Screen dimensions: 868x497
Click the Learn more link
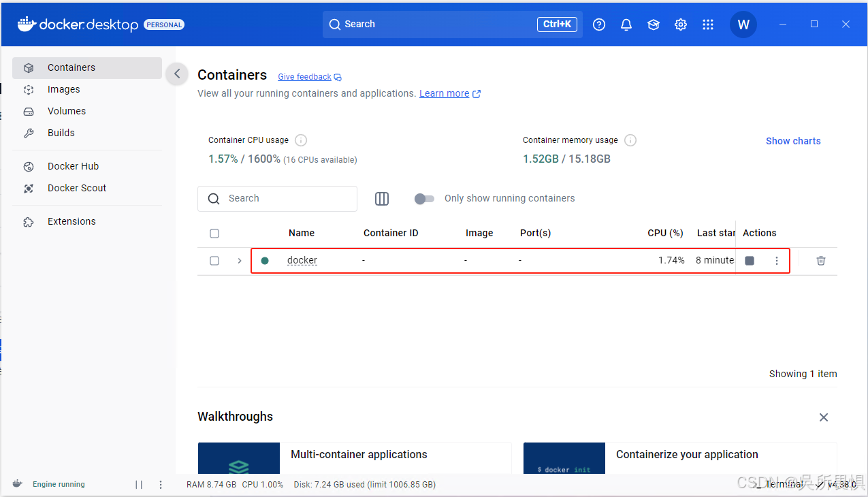click(444, 94)
